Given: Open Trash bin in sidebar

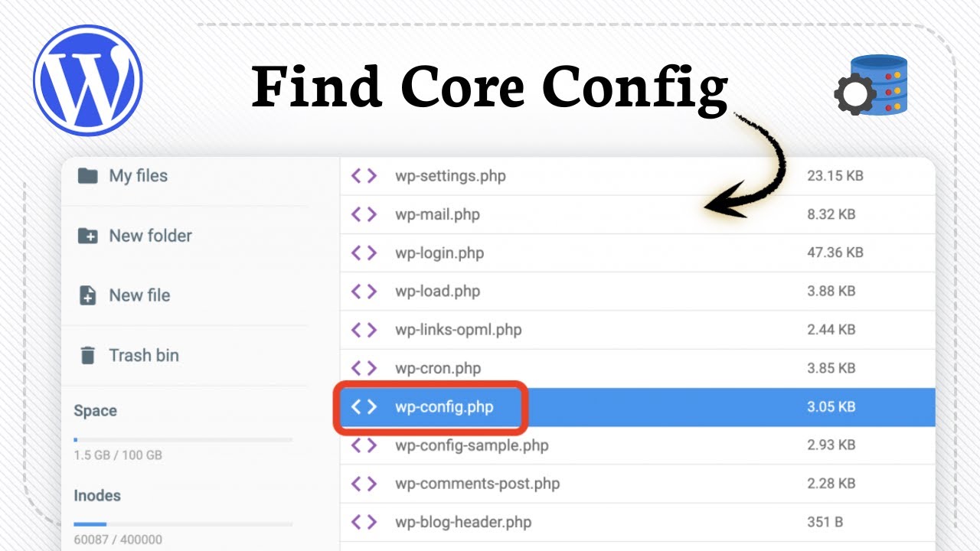Looking at the screenshot, I should tap(144, 355).
